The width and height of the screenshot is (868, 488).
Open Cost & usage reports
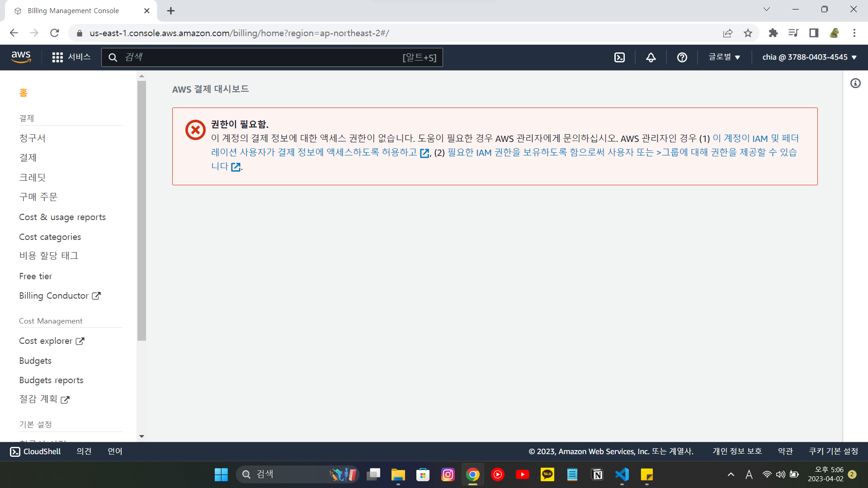point(62,217)
